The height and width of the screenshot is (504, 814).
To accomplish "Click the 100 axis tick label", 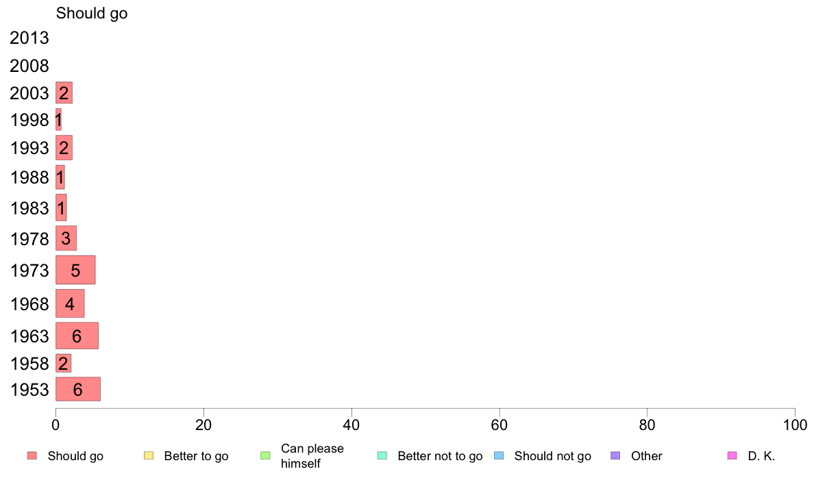I will point(795,425).
